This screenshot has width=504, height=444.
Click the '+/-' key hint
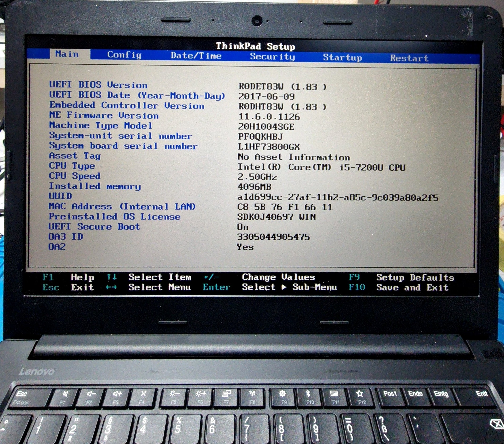[x=211, y=277]
